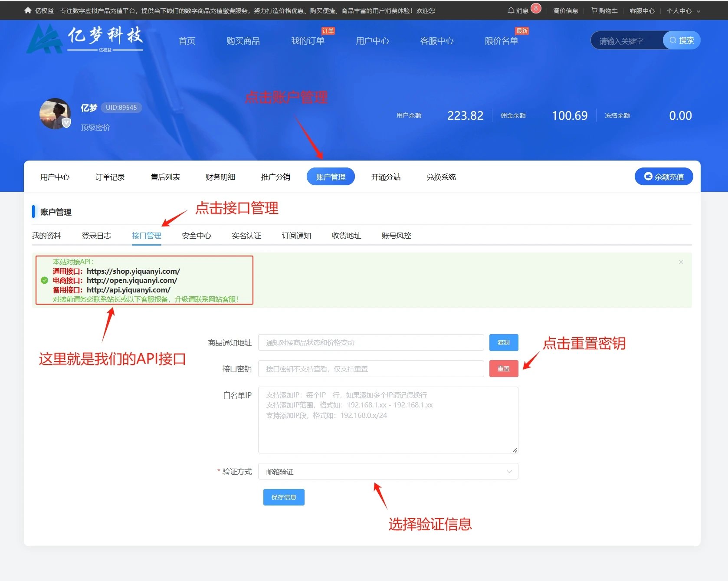Image resolution: width=728 pixels, height=581 pixels.
Task: Click the green checkmark next to 电商接口
Action: [44, 280]
